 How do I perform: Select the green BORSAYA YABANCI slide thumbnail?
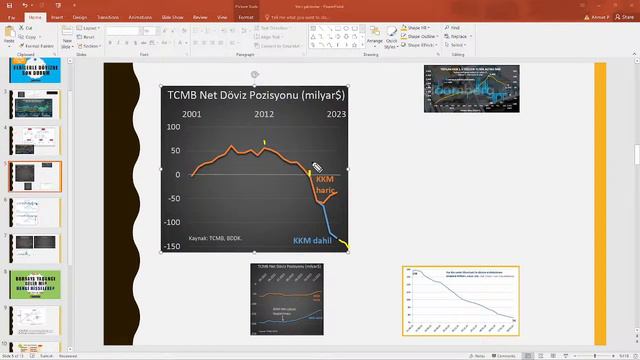pyautogui.click(x=35, y=284)
